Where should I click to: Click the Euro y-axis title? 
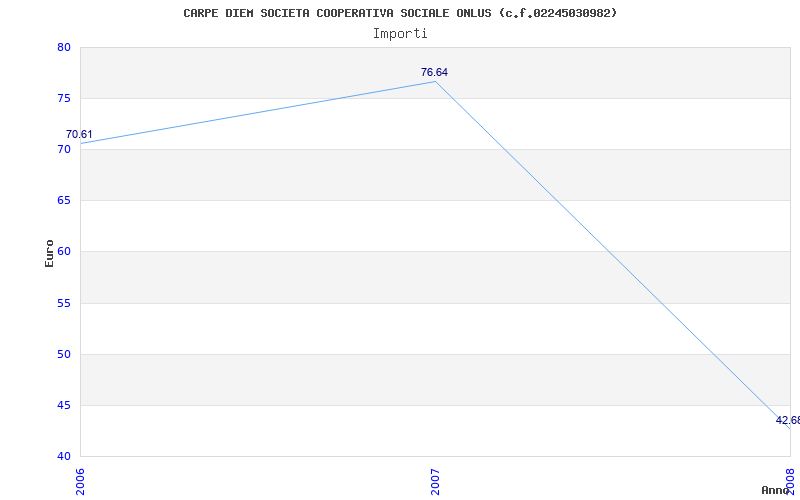[x=49, y=253]
